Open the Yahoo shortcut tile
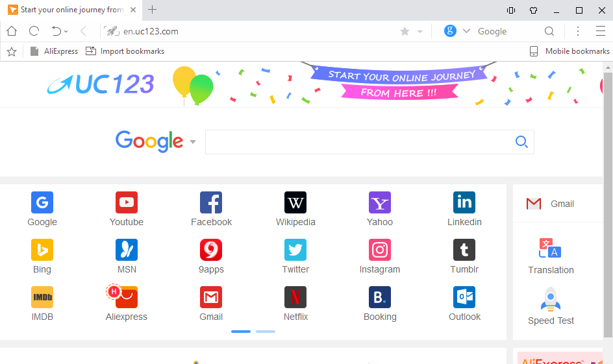The height and width of the screenshot is (364, 613). 380,209
